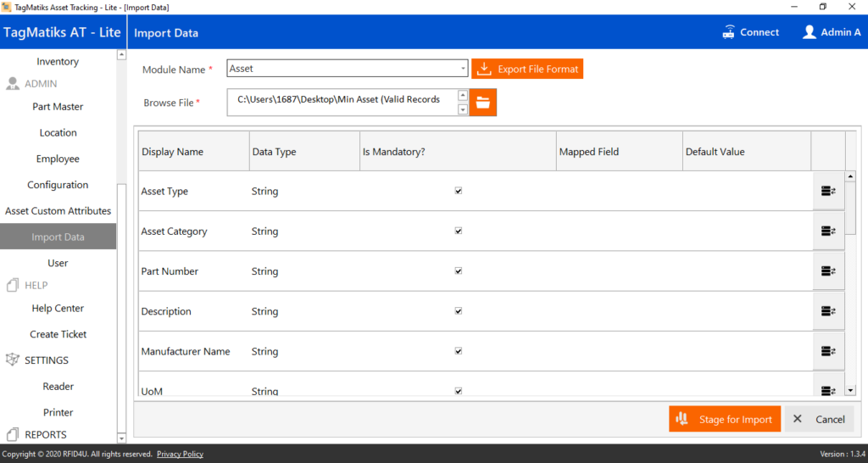The width and height of the screenshot is (868, 463).
Task: Open Inventory in the sidebar
Action: pyautogui.click(x=58, y=61)
